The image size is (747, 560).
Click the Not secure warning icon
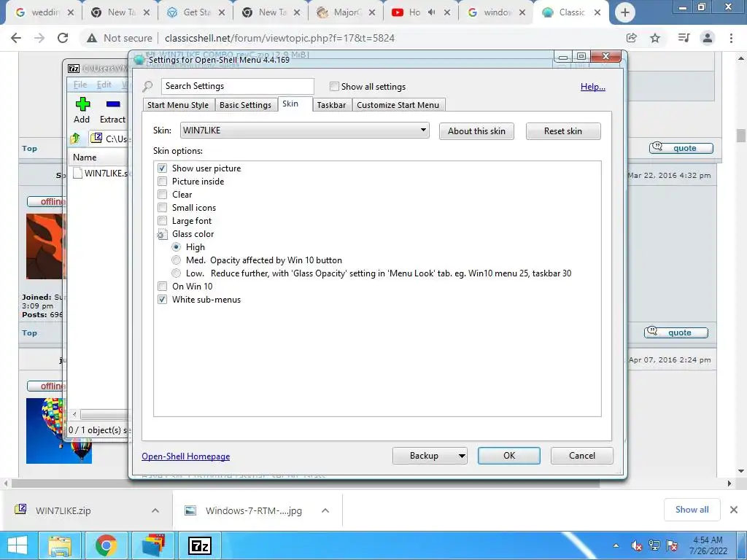coord(92,38)
